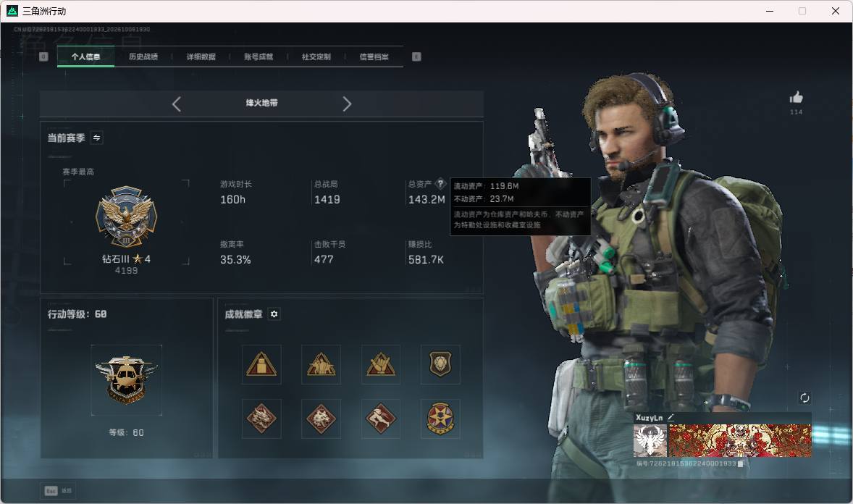Click the white eagle player avatar
Screen dimensions: 853x504
click(650, 441)
